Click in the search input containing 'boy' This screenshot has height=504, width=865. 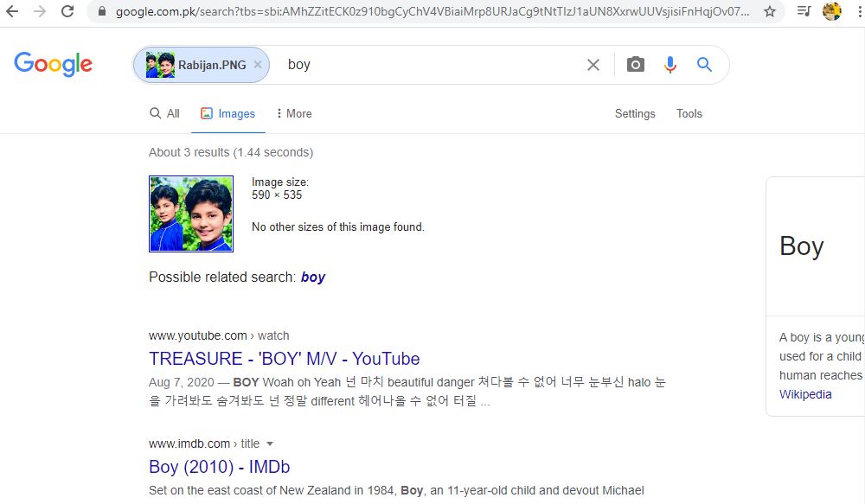[430, 65]
